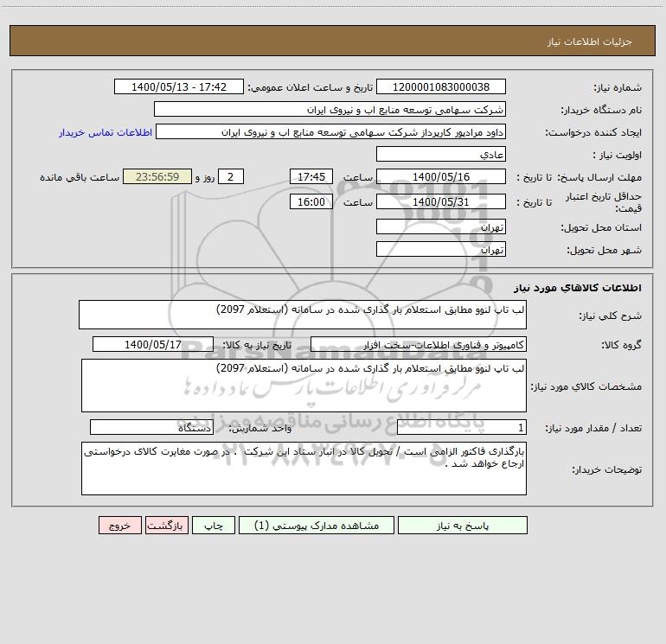666x644 pixels.
Task: Click the label 'تاریخ و ساعت اعلان عمومی:'
Action: (311, 88)
